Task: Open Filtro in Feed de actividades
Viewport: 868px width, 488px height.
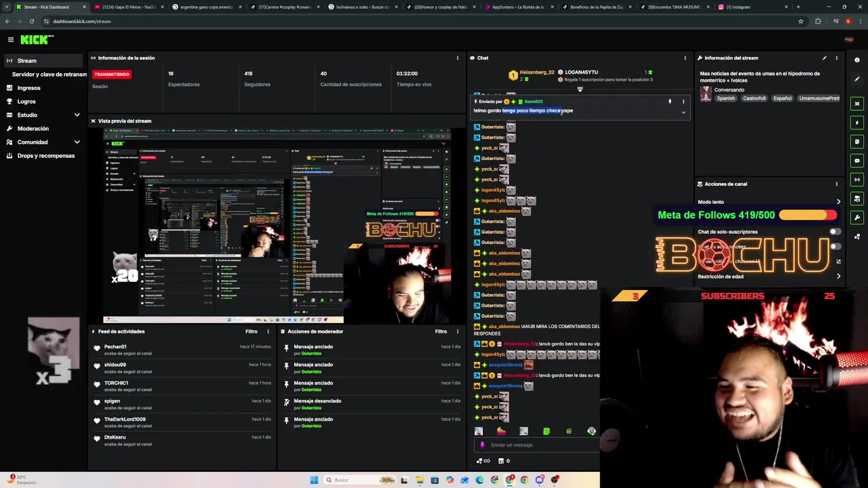Action: (x=252, y=331)
